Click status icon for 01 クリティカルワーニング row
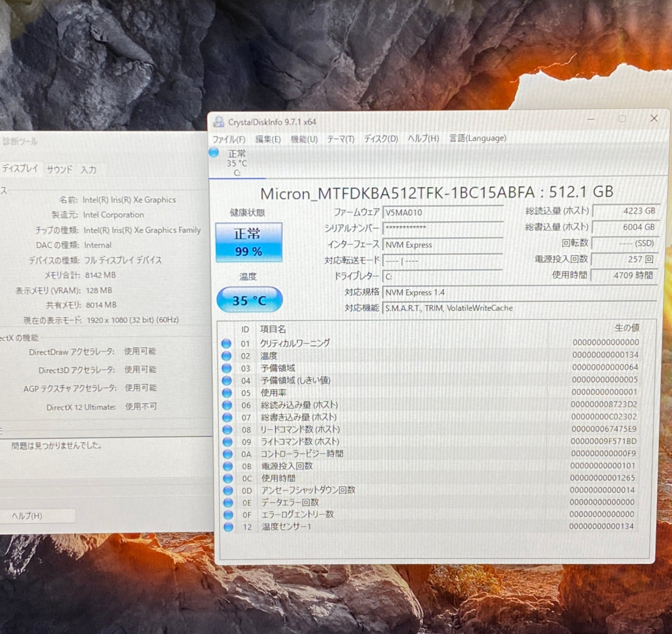672x634 pixels. coord(226,343)
